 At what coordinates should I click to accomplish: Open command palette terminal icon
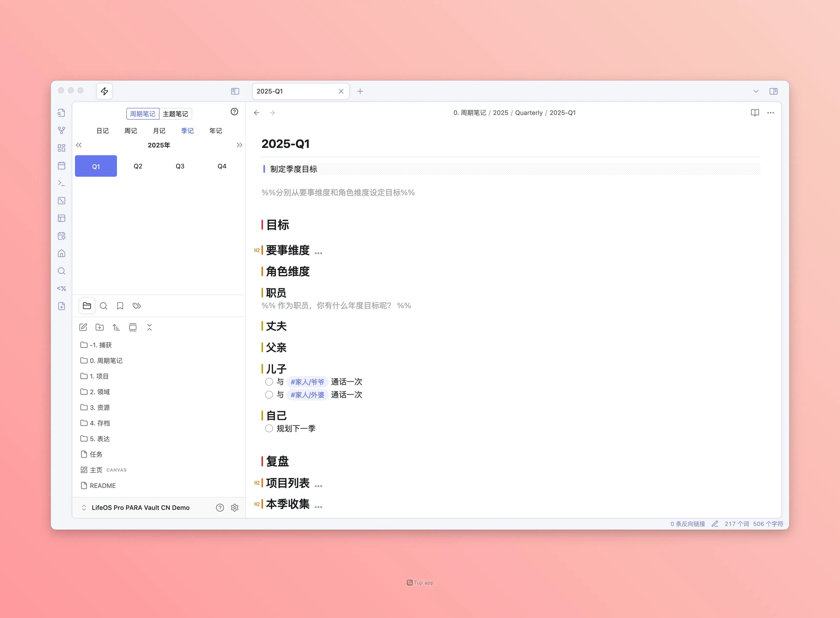[62, 183]
